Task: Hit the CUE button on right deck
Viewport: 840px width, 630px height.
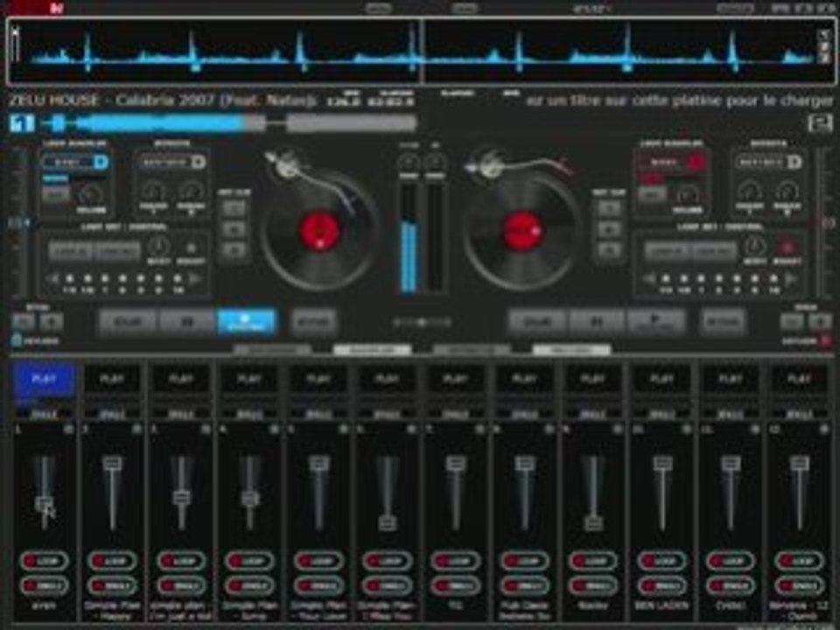Action: tap(536, 321)
